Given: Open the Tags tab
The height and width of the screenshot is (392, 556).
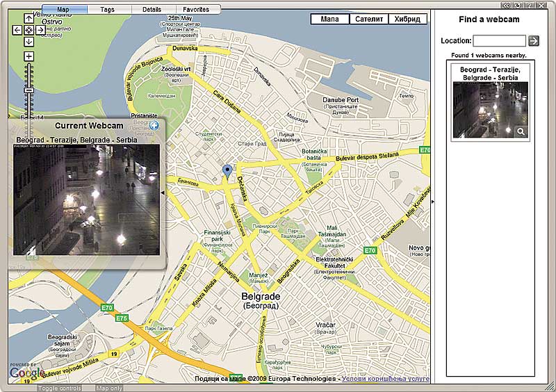Looking at the screenshot, I should tap(108, 10).
